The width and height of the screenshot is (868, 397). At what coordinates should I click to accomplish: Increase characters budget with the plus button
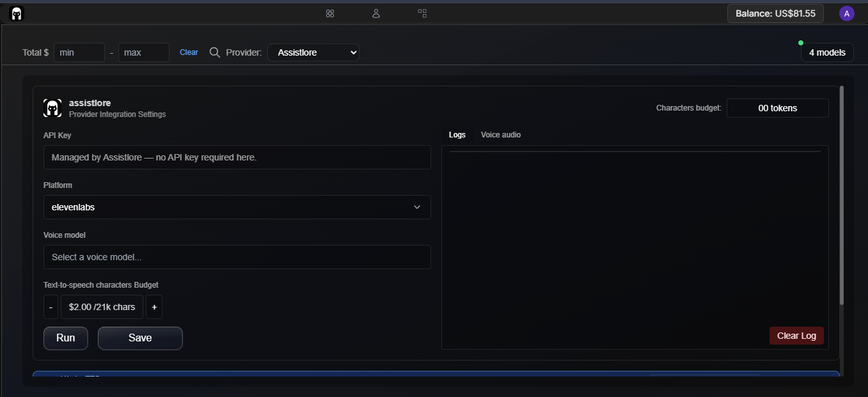tap(154, 307)
